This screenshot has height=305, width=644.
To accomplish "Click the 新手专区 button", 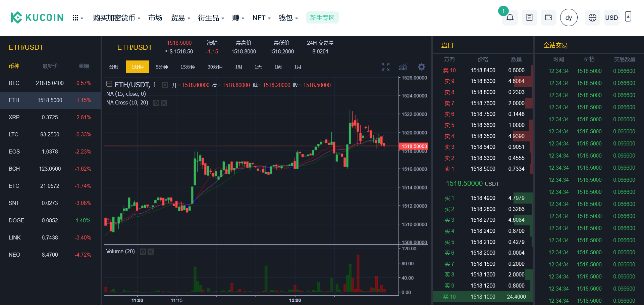I will point(322,18).
